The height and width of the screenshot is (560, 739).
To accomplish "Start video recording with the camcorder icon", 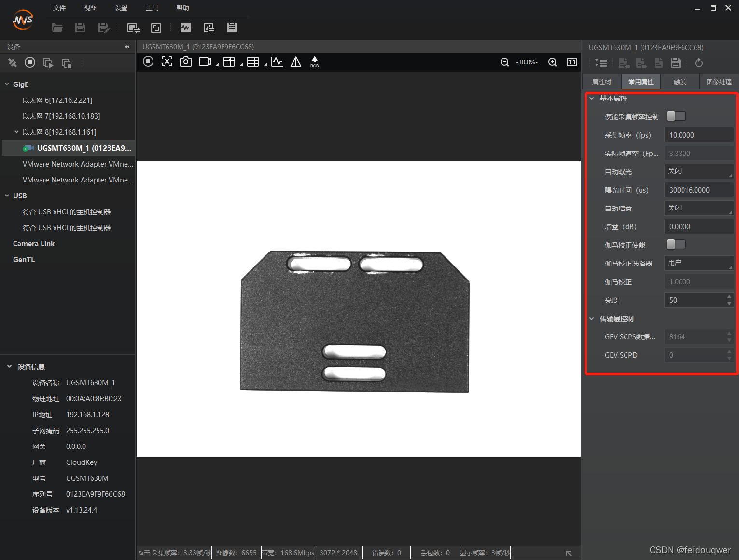I will tap(206, 62).
